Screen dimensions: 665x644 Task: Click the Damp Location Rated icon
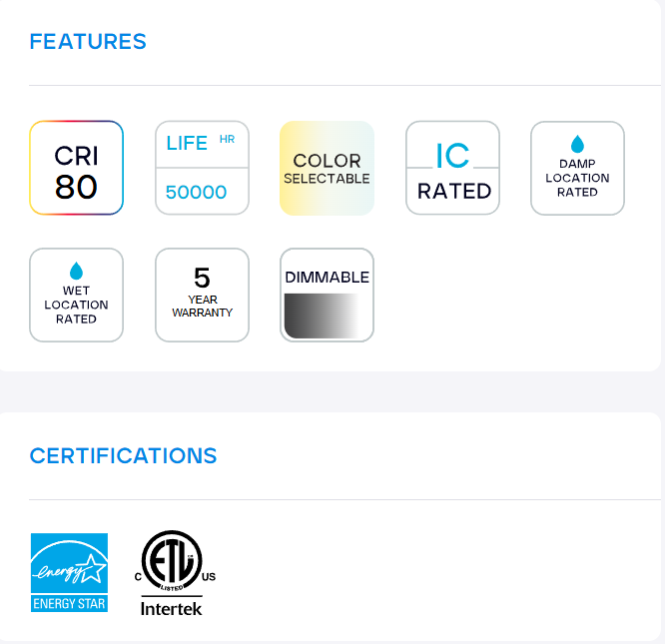pyautogui.click(x=577, y=168)
